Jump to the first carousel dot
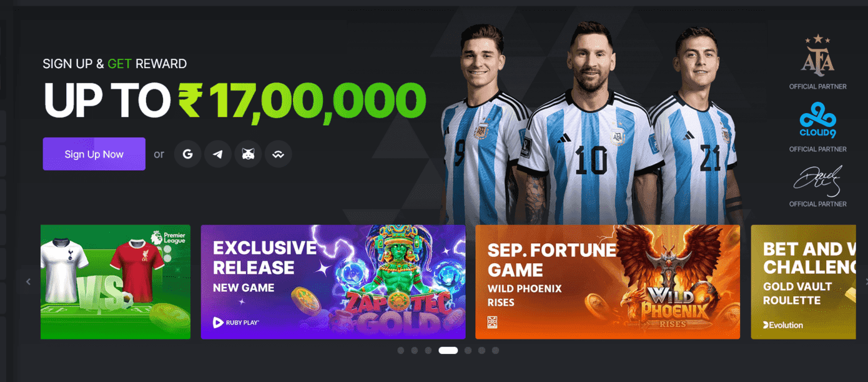 (401, 351)
